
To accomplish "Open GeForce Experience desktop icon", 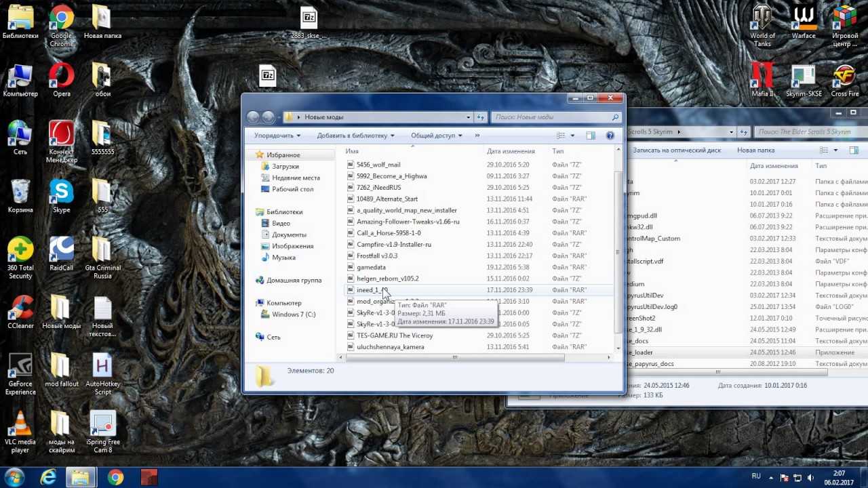I will [x=20, y=374].
